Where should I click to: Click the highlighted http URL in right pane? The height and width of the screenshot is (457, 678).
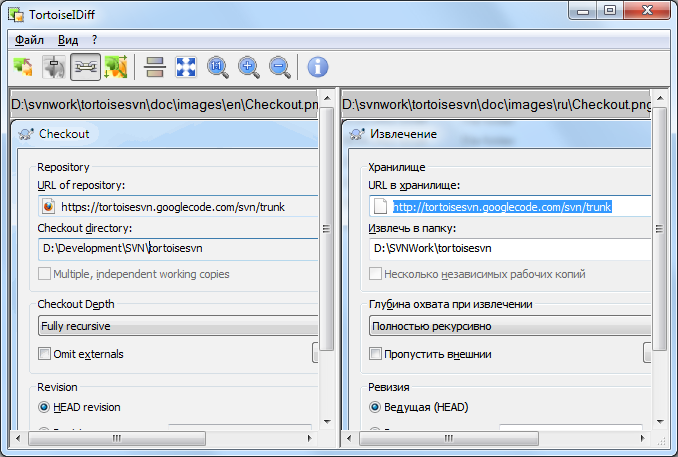[x=502, y=207]
